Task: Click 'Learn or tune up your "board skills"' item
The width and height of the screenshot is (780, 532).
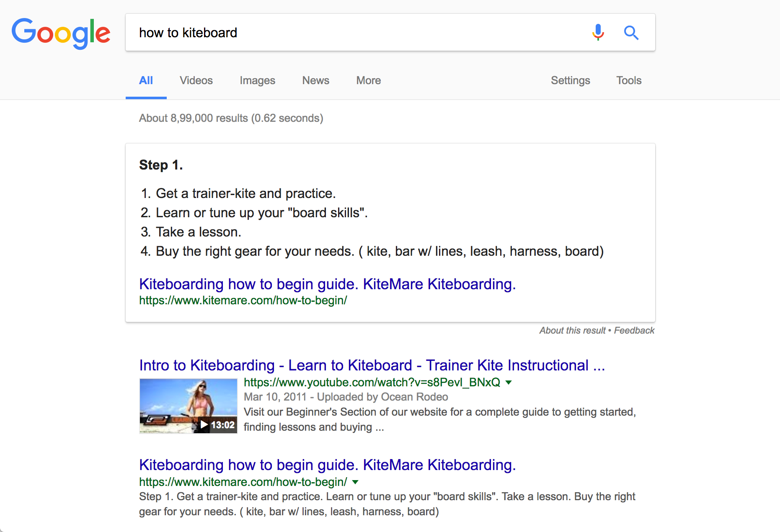Action: 261,213
